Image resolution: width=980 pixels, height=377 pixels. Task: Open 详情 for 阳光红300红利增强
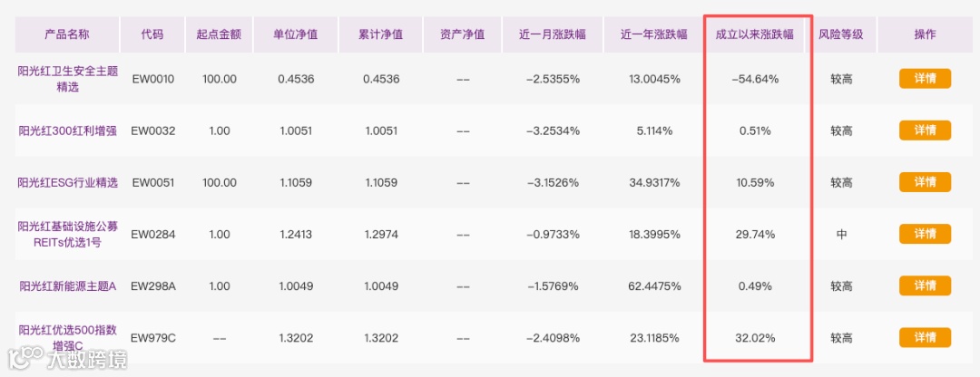pos(925,130)
